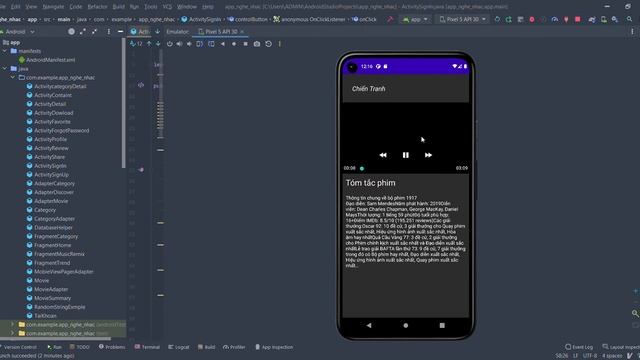The image size is (640, 360).
Task: Open emulator snapshots clock icon
Action: (x=268, y=44)
